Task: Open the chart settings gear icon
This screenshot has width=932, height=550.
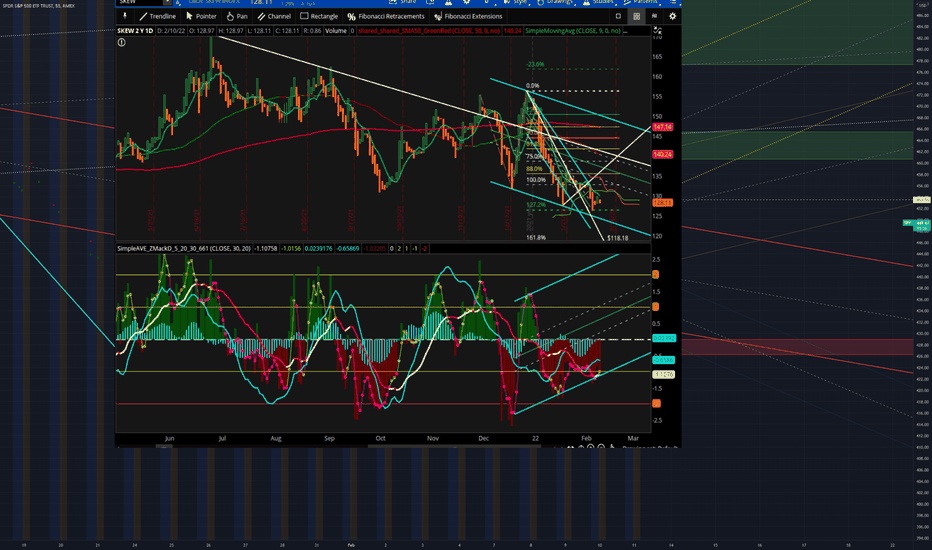Action: 672,16
